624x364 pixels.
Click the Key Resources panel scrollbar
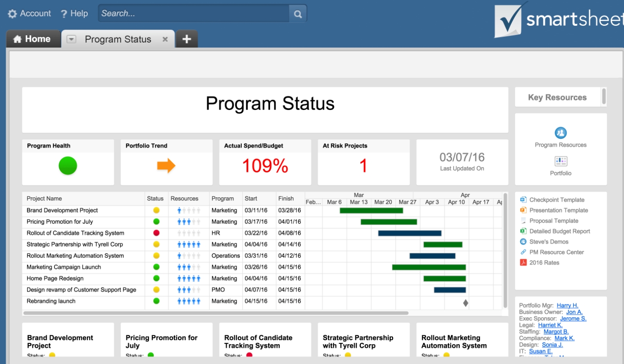[604, 96]
